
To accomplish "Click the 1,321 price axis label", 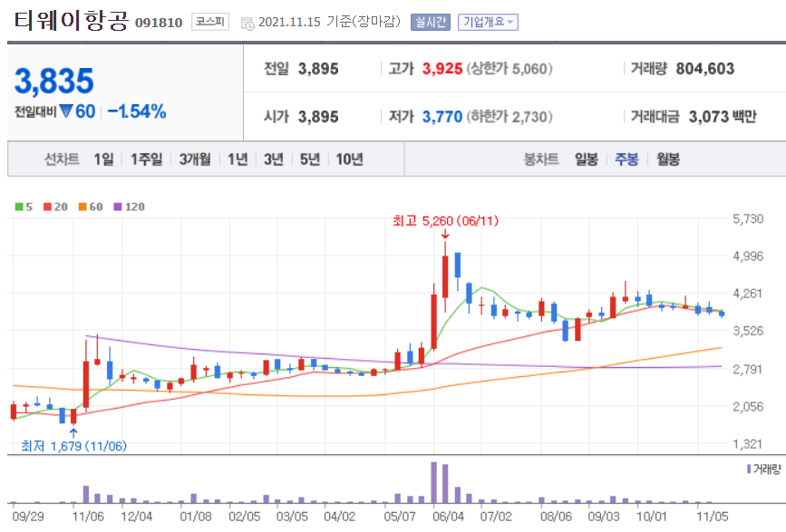I will click(748, 444).
